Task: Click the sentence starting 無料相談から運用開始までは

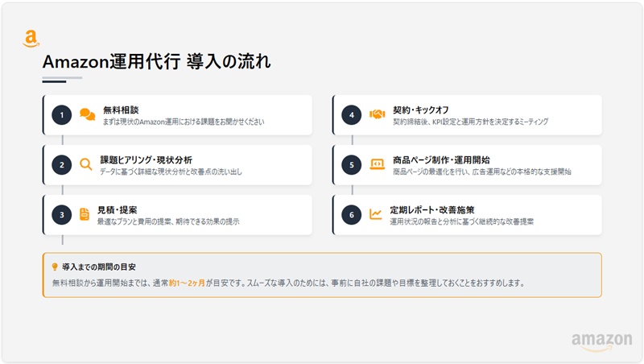Action: click(x=288, y=283)
